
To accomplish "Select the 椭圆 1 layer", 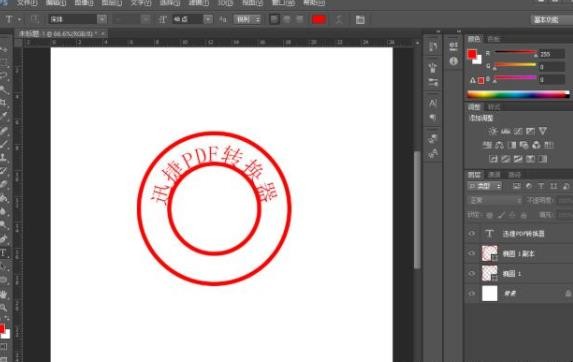I will click(519, 273).
